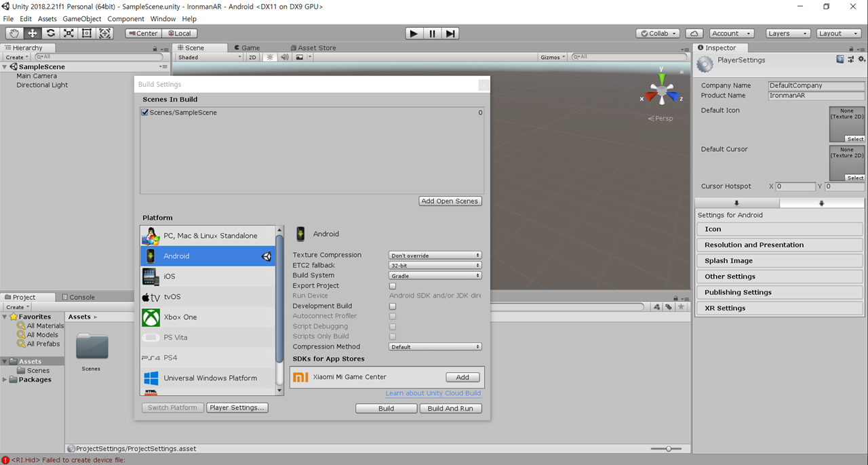This screenshot has width=868, height=465.
Task: Select the tvOS platform
Action: (208, 297)
